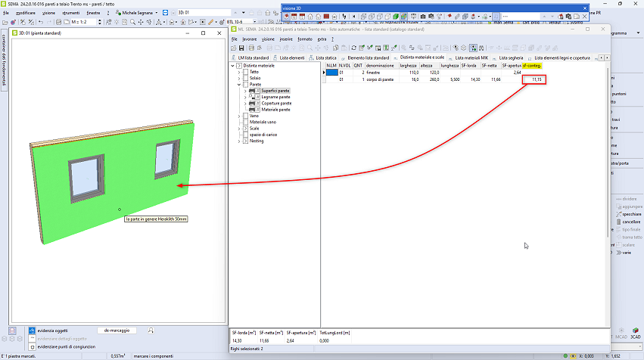This screenshot has width=644, height=360.
Task: Click the evidenziare punti di congiunzione icon
Action: [30, 346]
